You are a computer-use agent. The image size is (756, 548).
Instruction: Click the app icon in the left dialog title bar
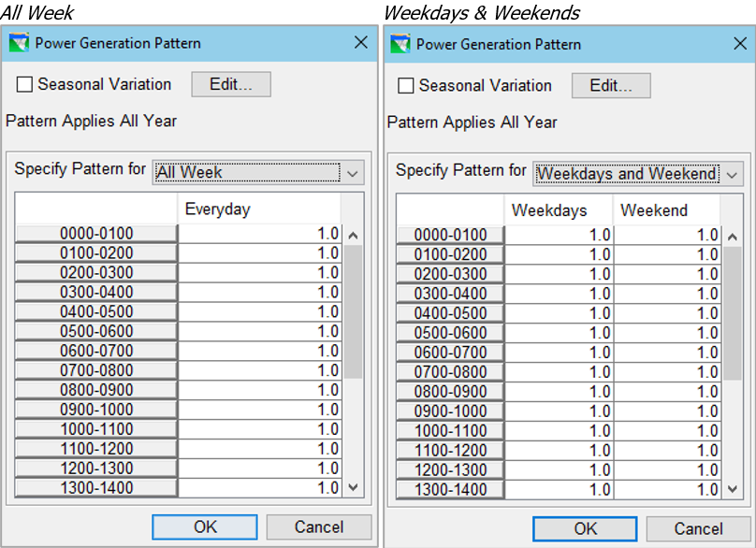pos(19,43)
